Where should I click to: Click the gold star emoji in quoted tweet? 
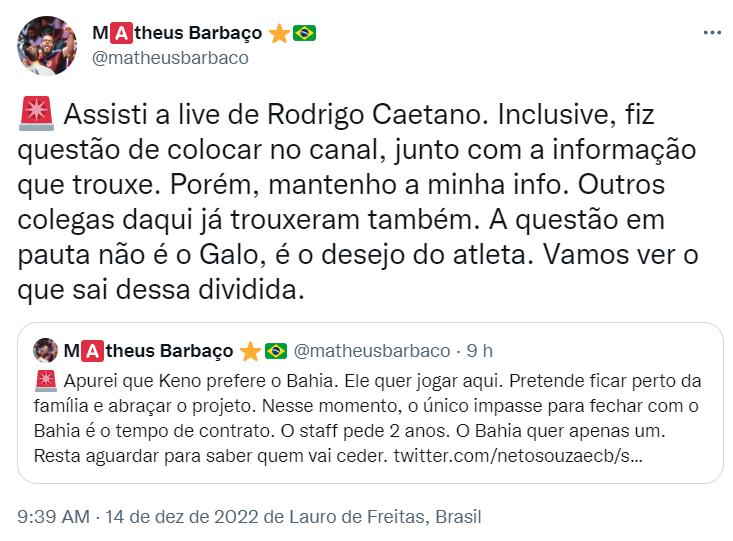tap(251, 351)
